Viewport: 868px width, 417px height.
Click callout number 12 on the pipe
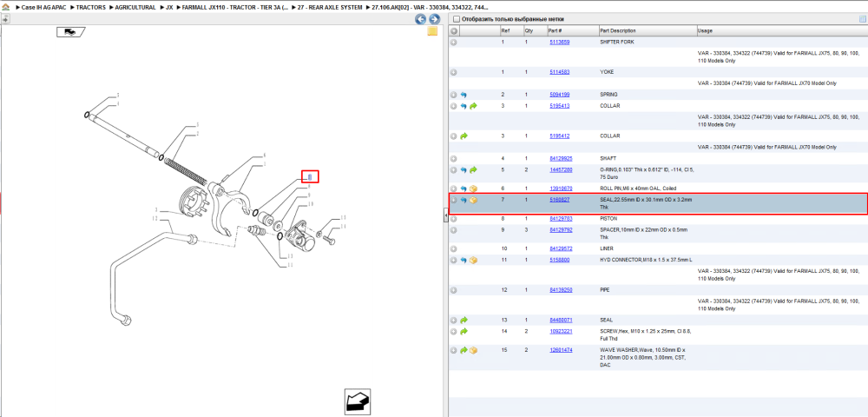tap(155, 219)
